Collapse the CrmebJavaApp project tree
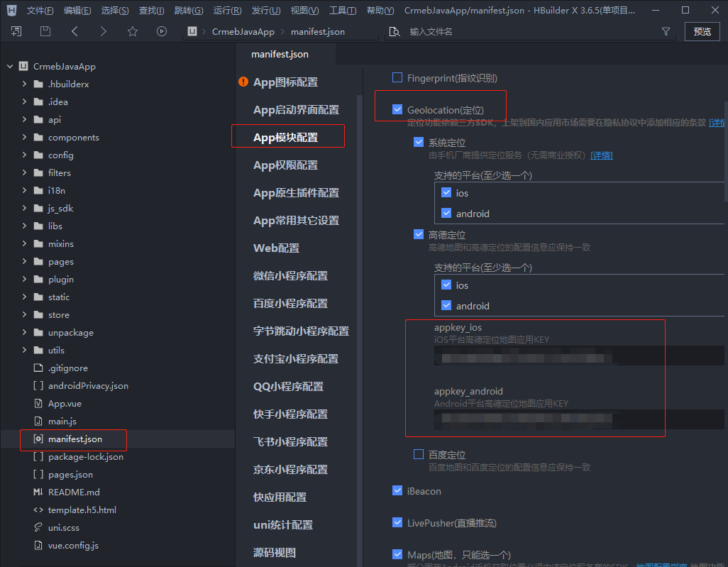 tap(10, 67)
